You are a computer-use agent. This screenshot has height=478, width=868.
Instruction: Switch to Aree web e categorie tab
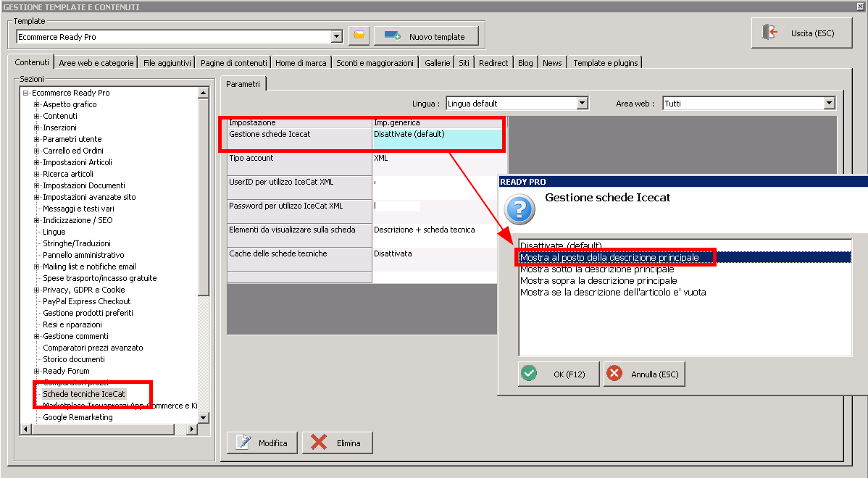96,63
